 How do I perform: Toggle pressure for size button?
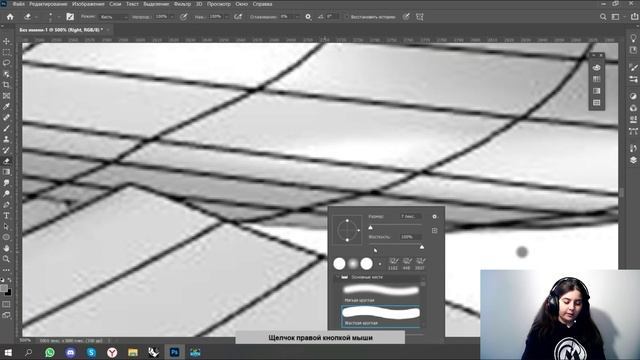tap(406, 17)
